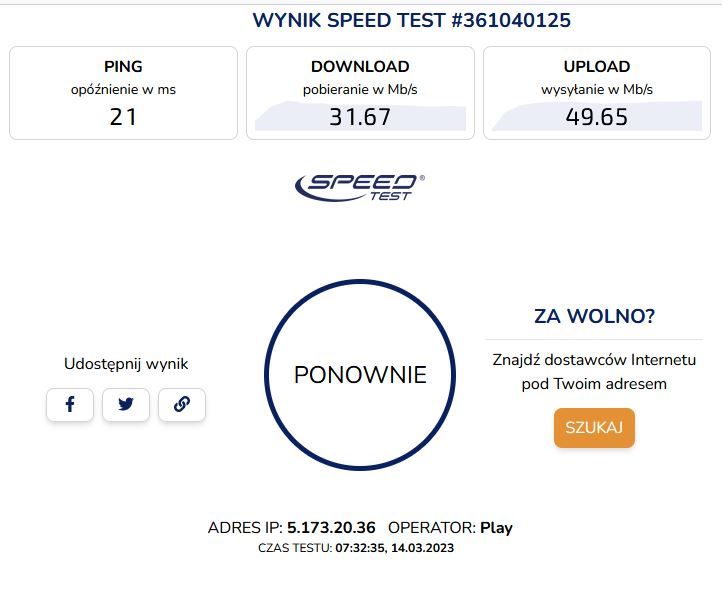Click the operator name Play
This screenshot has width=722, height=589.
(x=496, y=527)
